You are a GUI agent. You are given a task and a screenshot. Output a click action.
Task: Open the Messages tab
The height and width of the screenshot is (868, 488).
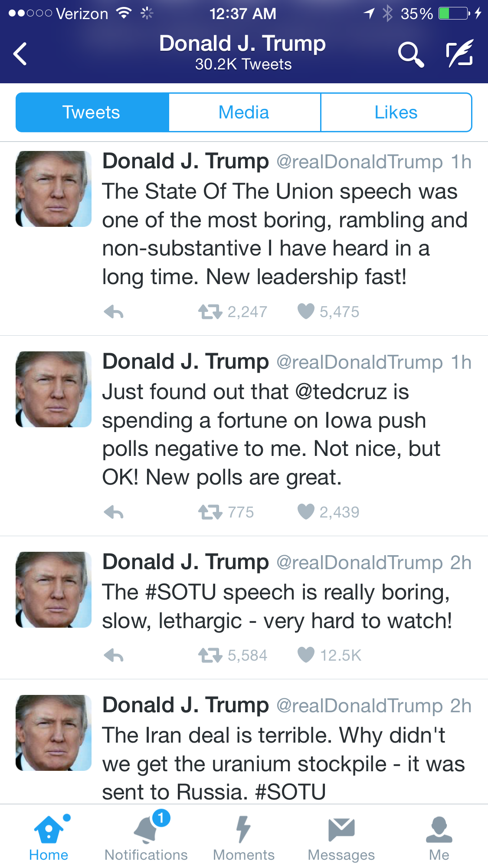coord(341,837)
